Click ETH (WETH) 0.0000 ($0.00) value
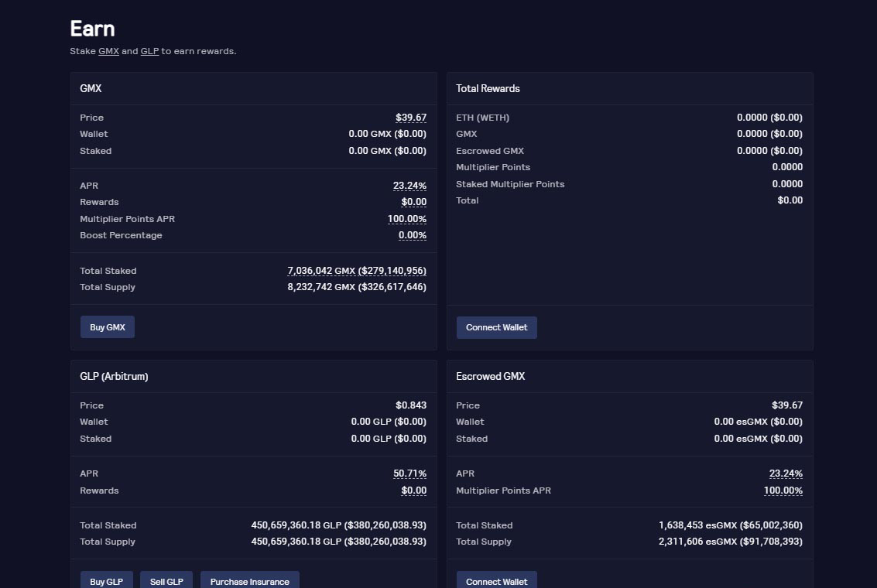 769,118
